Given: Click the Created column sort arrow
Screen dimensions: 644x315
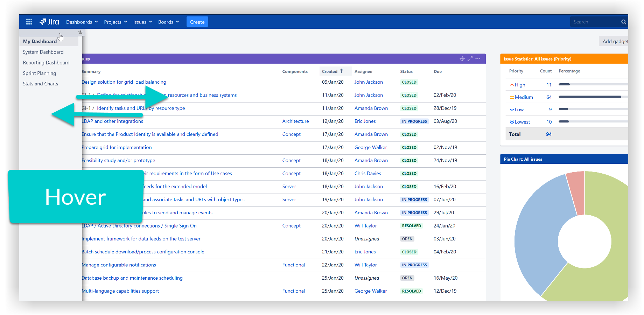Looking at the screenshot, I should pyautogui.click(x=342, y=71).
